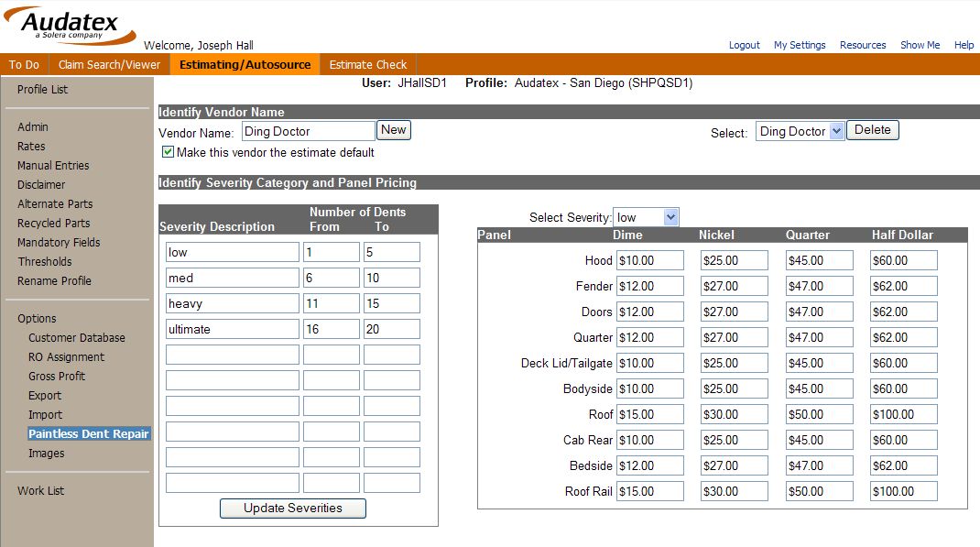
Task: Go to the Estimate Check tab
Action: pyautogui.click(x=368, y=64)
